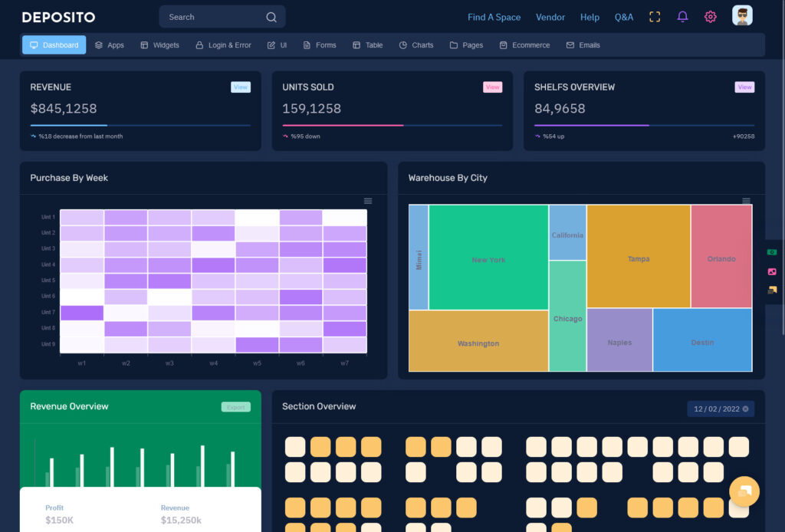The height and width of the screenshot is (532, 785).
Task: Open the pink image sidebar icon
Action: coord(772,271)
